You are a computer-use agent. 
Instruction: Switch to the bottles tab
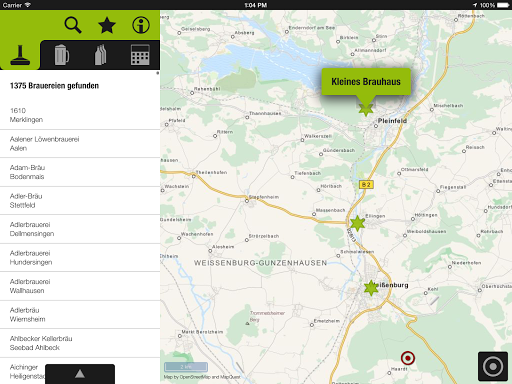click(x=100, y=55)
